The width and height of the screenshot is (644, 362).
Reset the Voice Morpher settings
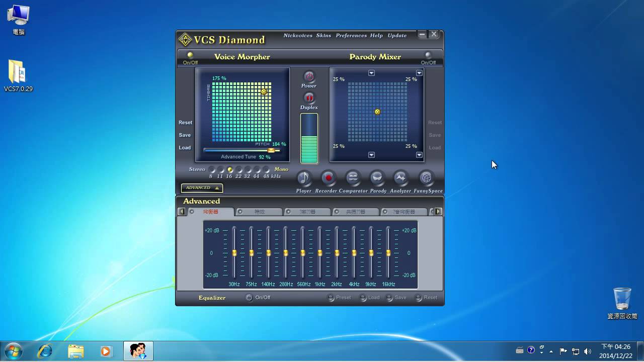(x=185, y=123)
